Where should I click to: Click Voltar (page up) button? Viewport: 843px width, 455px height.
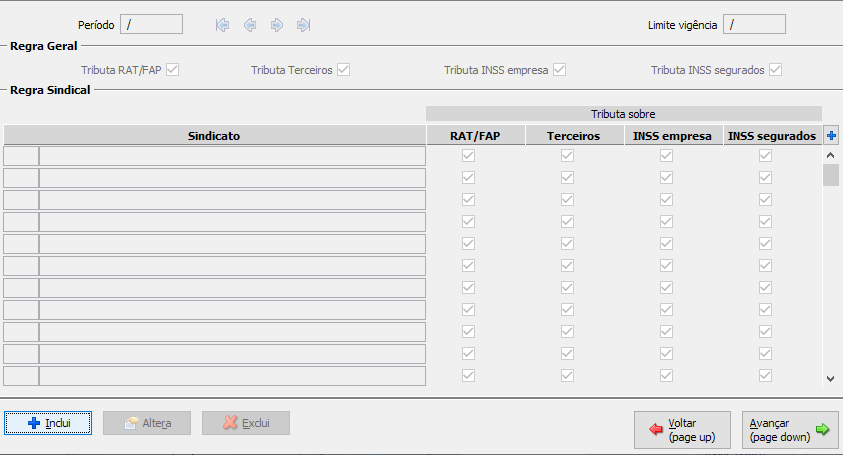coord(682,430)
